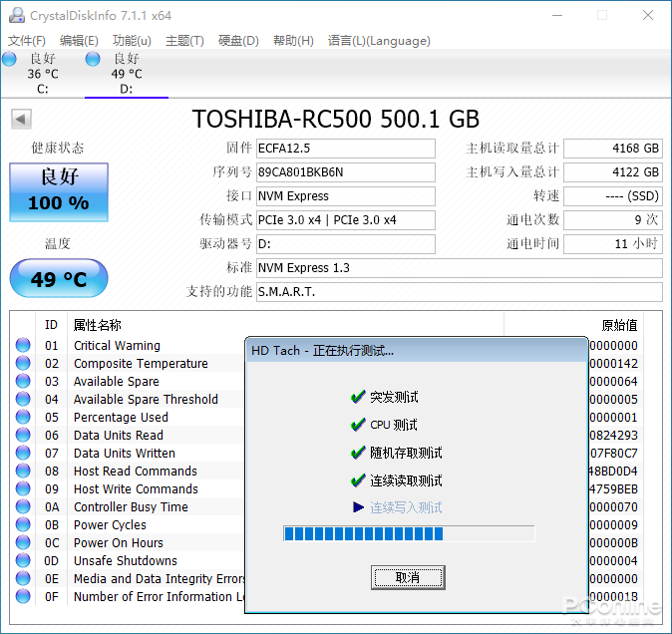This screenshot has height=634, width=672.
Task: Click status orb for Percentage Used row
Action: (x=23, y=418)
